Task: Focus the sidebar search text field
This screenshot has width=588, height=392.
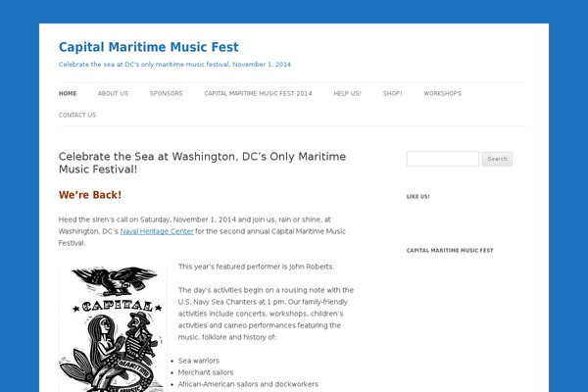Action: (x=443, y=159)
